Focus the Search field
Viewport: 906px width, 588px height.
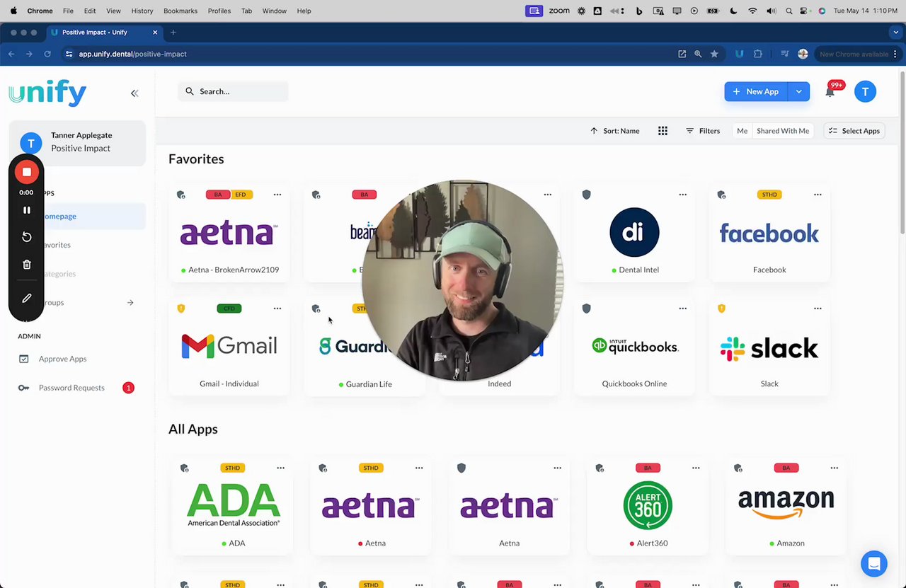coord(233,91)
